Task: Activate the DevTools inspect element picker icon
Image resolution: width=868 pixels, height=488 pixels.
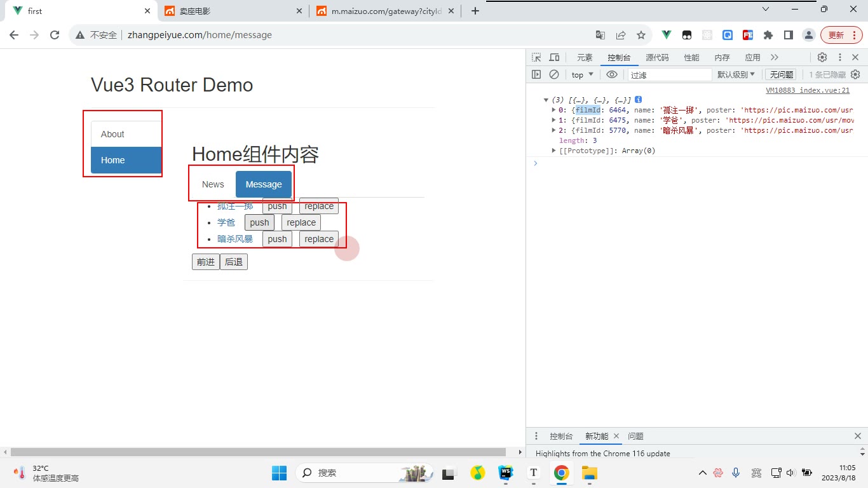Action: tap(536, 57)
